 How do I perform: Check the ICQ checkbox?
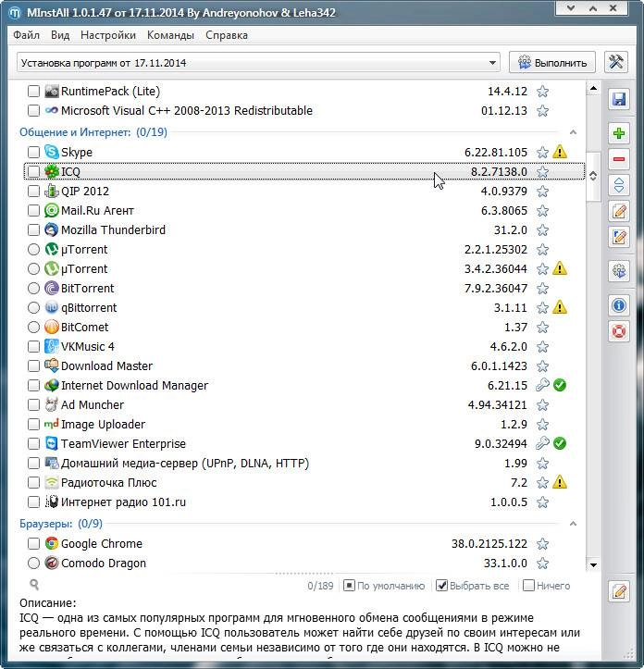pos(33,171)
